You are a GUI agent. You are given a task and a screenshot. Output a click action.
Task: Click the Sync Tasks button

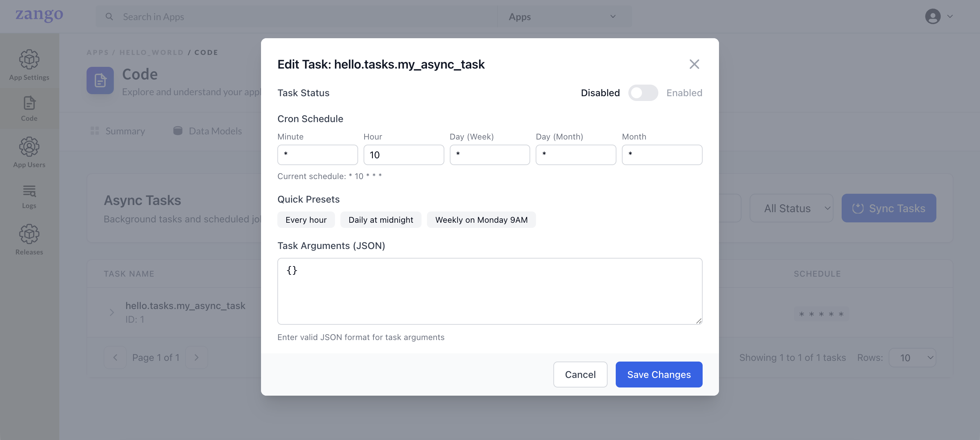pyautogui.click(x=889, y=208)
